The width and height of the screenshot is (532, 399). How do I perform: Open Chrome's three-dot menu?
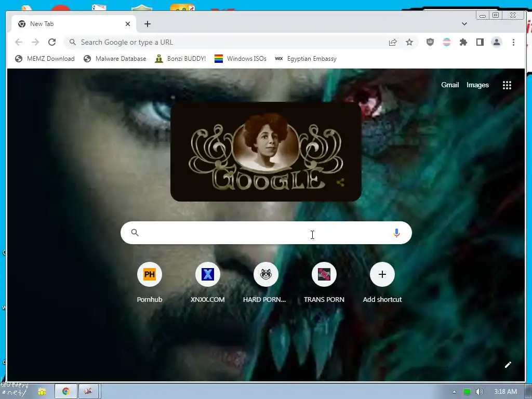click(x=513, y=42)
